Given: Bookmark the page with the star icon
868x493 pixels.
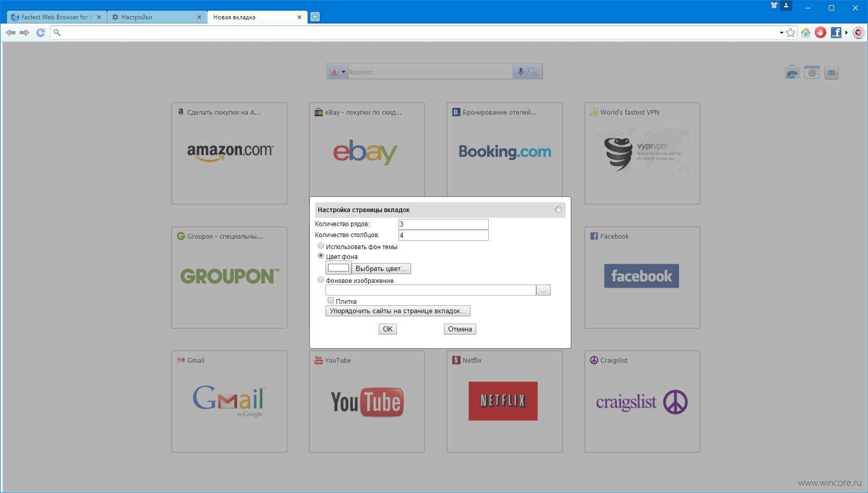Looking at the screenshot, I should (x=791, y=33).
